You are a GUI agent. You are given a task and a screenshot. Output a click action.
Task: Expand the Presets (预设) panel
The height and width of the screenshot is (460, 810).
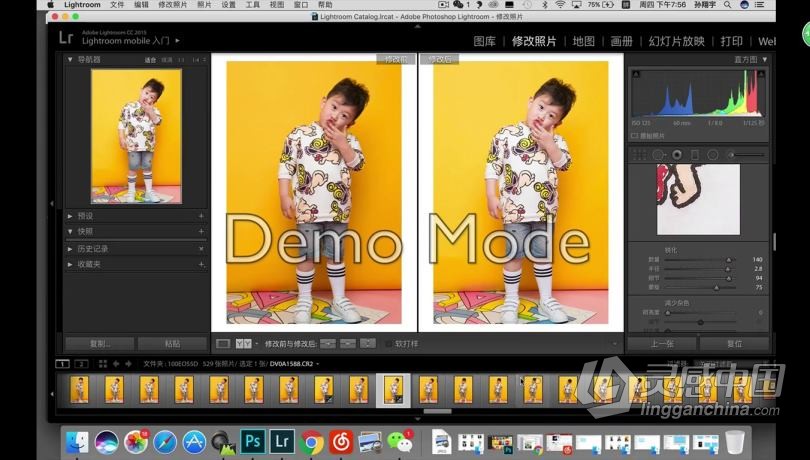pyautogui.click(x=70, y=216)
